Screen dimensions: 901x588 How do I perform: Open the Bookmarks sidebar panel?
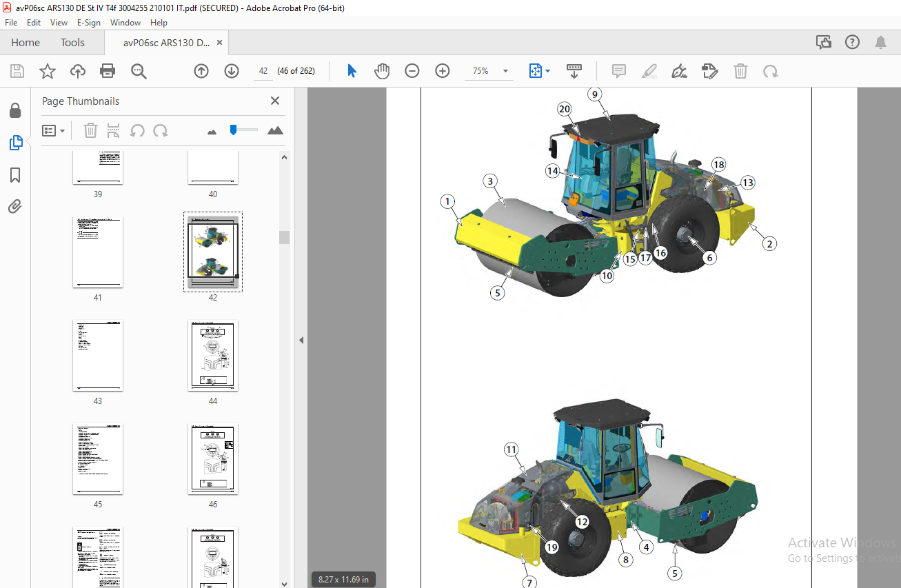pyautogui.click(x=15, y=175)
